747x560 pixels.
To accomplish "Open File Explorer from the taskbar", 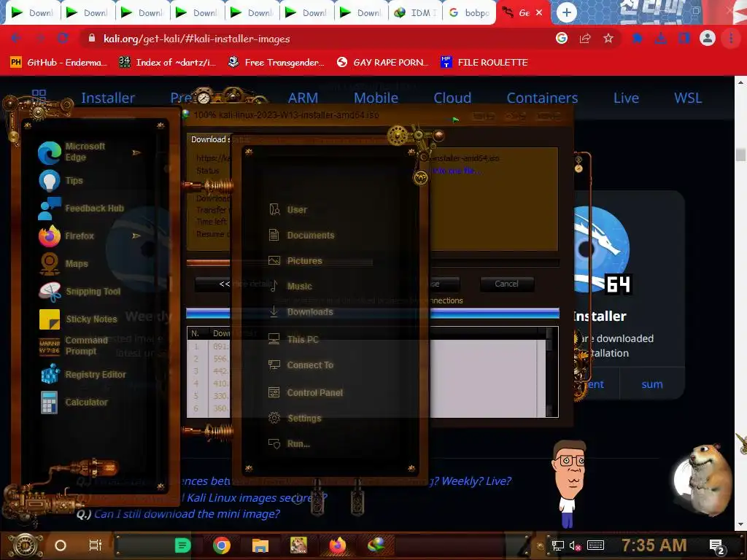I will tap(260, 545).
